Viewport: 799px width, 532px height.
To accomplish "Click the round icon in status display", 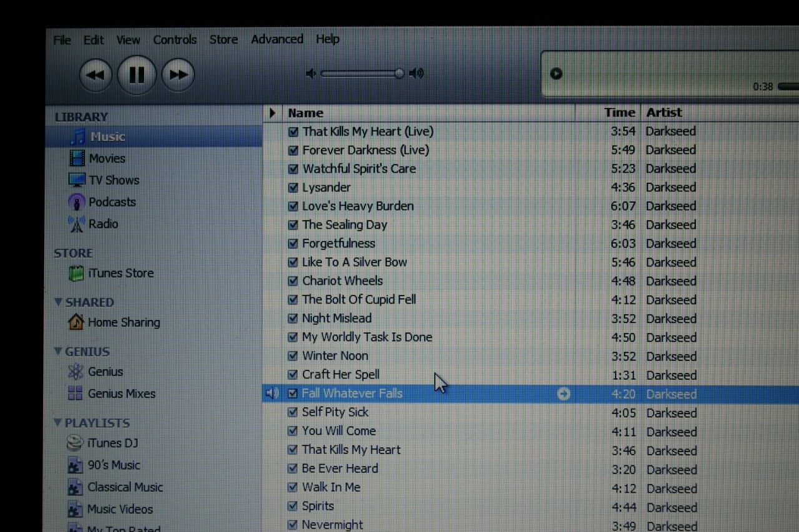I will [556, 74].
